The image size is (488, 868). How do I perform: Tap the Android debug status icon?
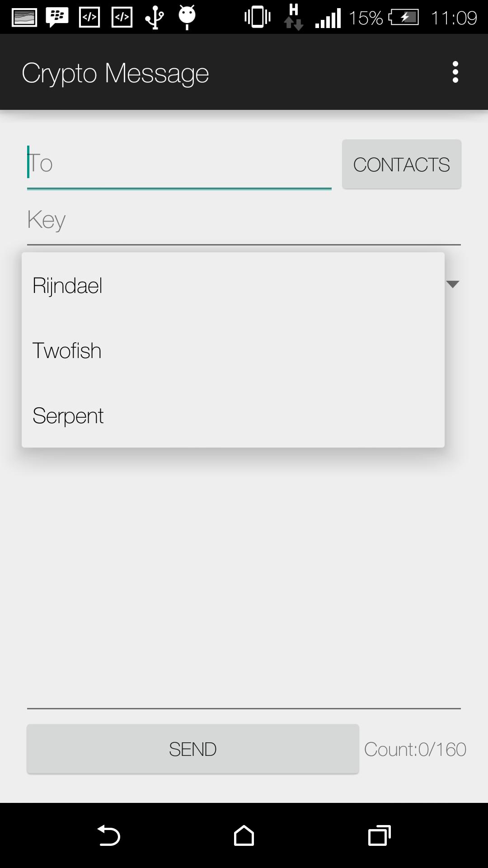pyautogui.click(x=187, y=17)
